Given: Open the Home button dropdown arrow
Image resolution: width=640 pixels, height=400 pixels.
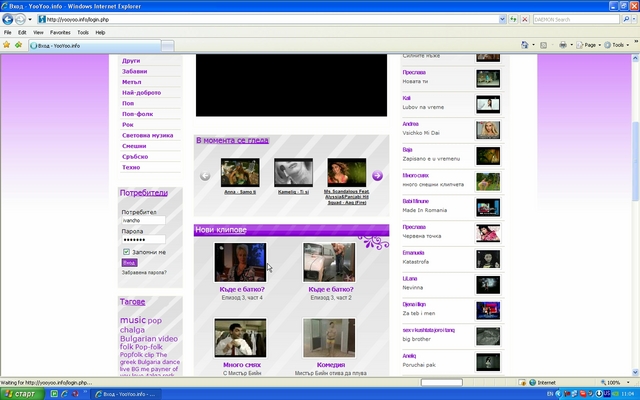Looking at the screenshot, I should pos(533,45).
